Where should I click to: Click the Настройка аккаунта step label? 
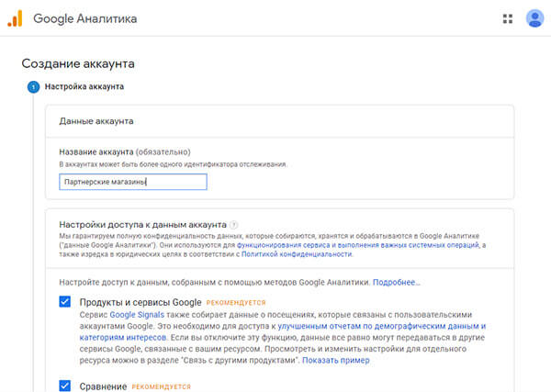(x=84, y=87)
